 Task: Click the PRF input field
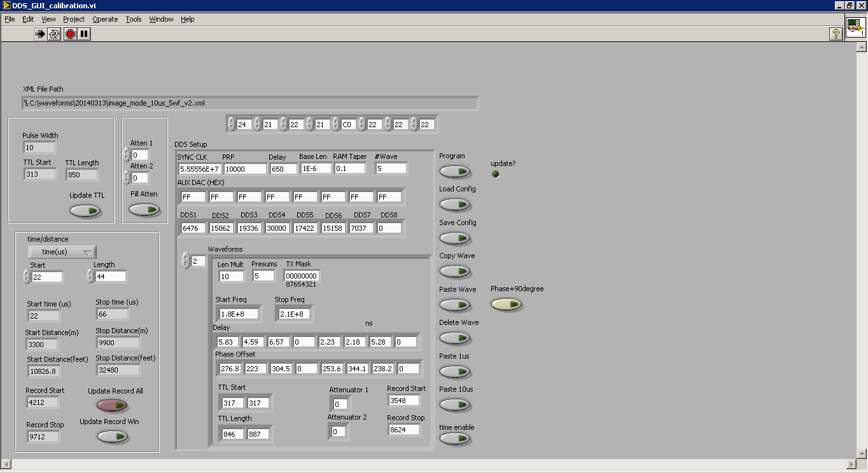coord(244,169)
